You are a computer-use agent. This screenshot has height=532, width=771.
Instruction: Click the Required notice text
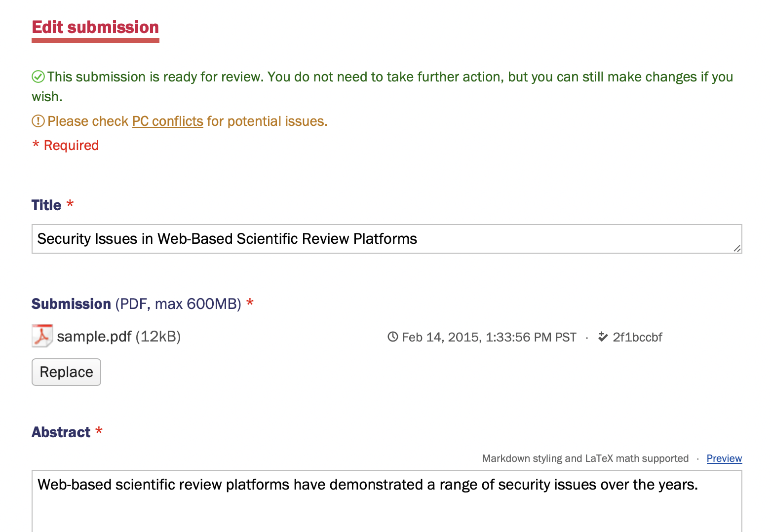point(65,145)
